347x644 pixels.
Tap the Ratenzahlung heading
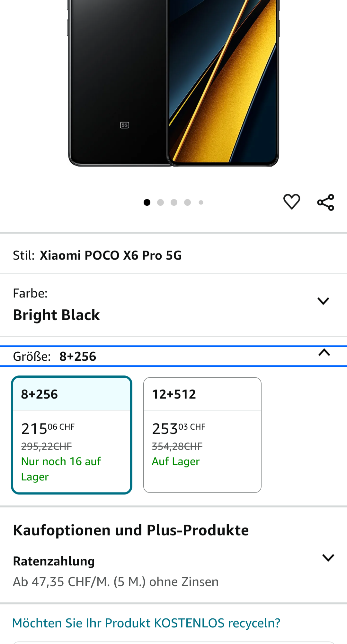pos(54,561)
